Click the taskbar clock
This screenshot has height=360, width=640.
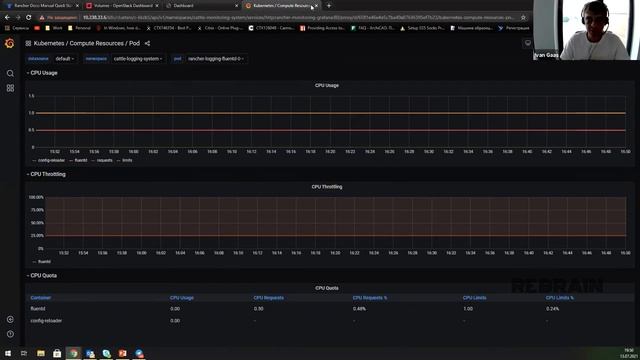coord(629,353)
